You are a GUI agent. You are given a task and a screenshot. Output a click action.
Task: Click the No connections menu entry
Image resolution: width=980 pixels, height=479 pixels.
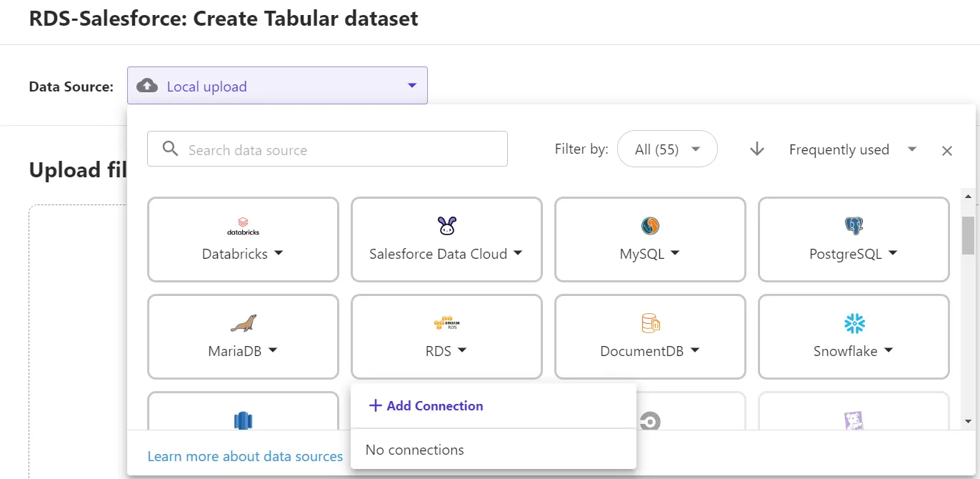[415, 450]
